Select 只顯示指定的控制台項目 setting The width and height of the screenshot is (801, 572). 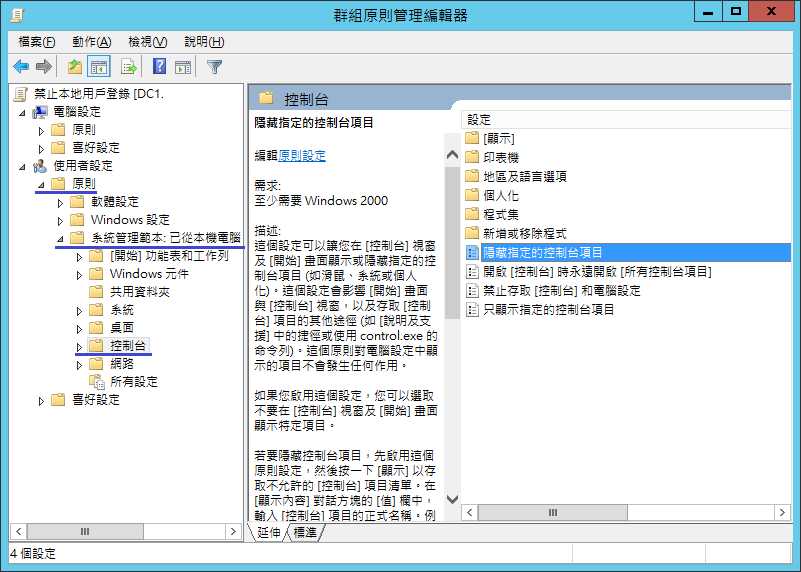[548, 309]
